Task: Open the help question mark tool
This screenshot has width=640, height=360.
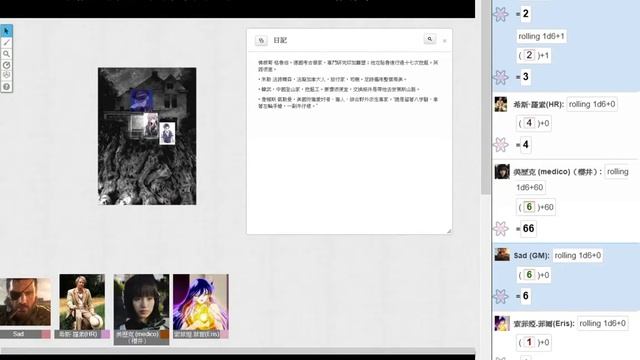Action: pos(6,87)
